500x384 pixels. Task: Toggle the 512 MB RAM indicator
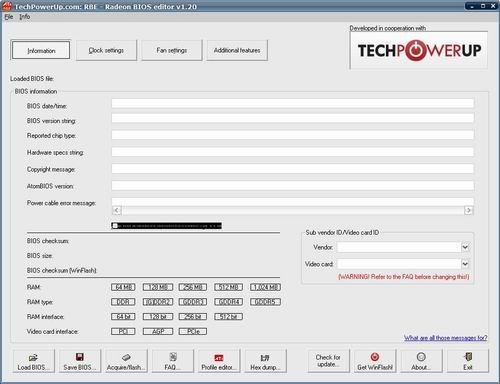coord(228,287)
